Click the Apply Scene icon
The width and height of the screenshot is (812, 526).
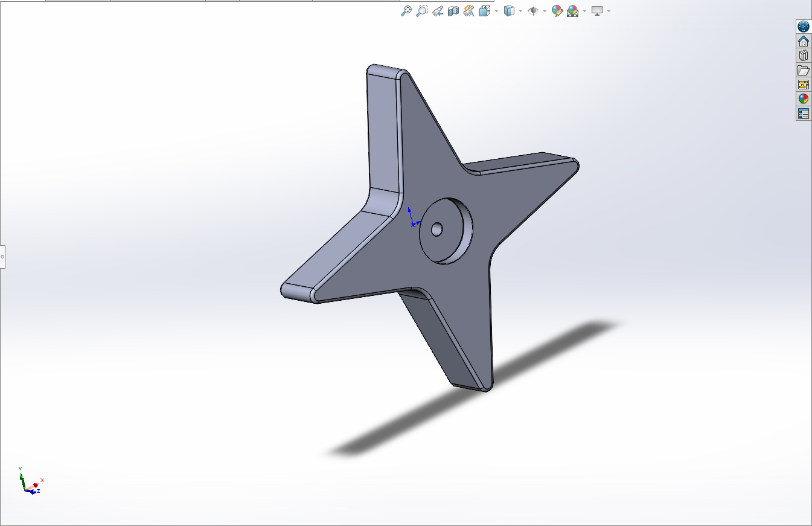pyautogui.click(x=572, y=11)
